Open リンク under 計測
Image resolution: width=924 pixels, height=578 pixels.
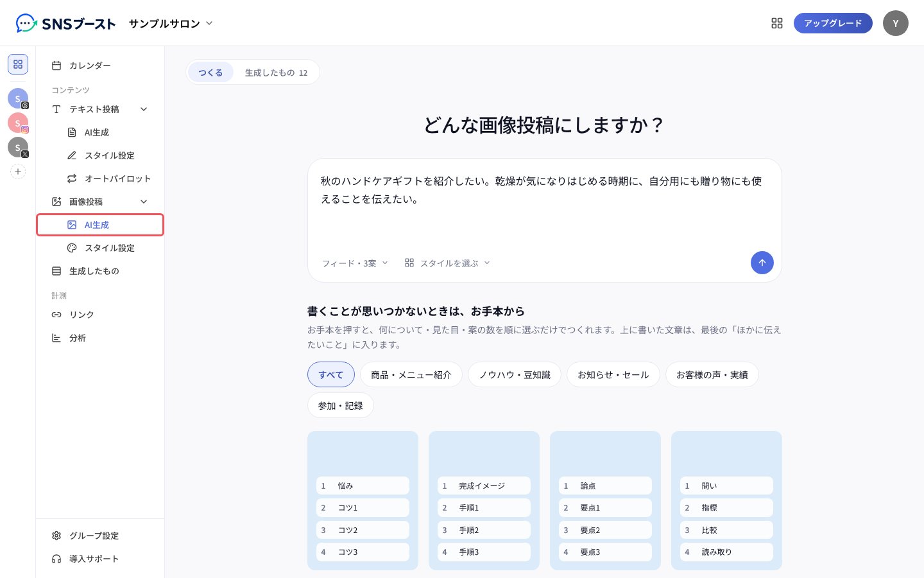[100, 315]
